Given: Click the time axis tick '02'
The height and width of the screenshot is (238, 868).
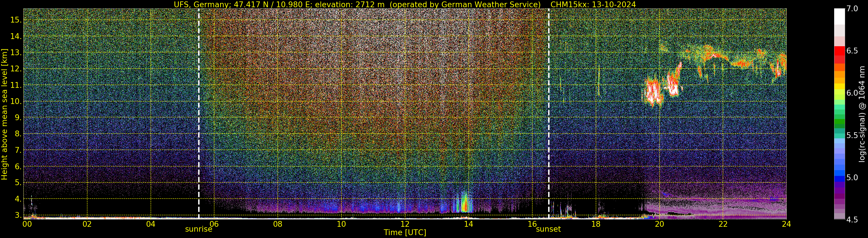Looking at the screenshot, I should click(87, 224).
